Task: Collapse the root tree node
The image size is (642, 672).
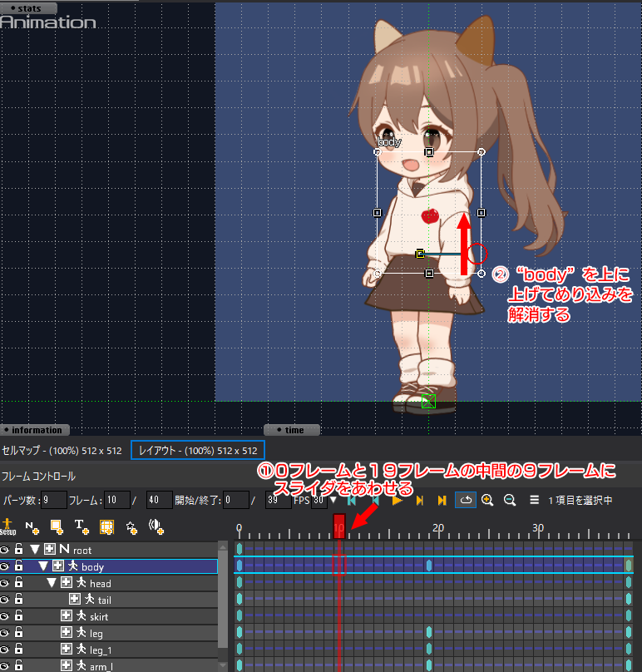Action: tap(35, 550)
